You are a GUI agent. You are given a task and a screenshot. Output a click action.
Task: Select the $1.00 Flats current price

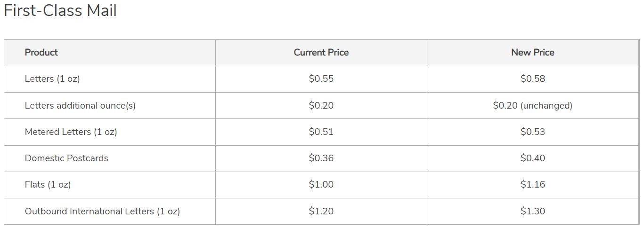point(321,184)
